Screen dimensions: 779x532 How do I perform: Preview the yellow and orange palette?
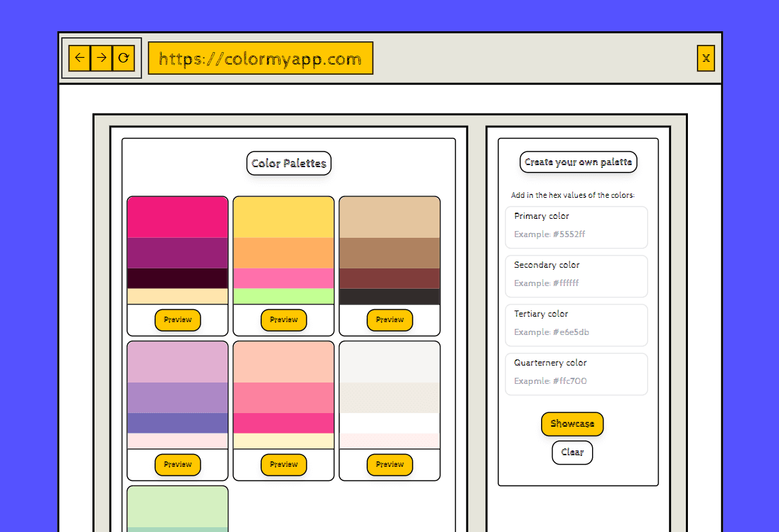[x=283, y=320]
